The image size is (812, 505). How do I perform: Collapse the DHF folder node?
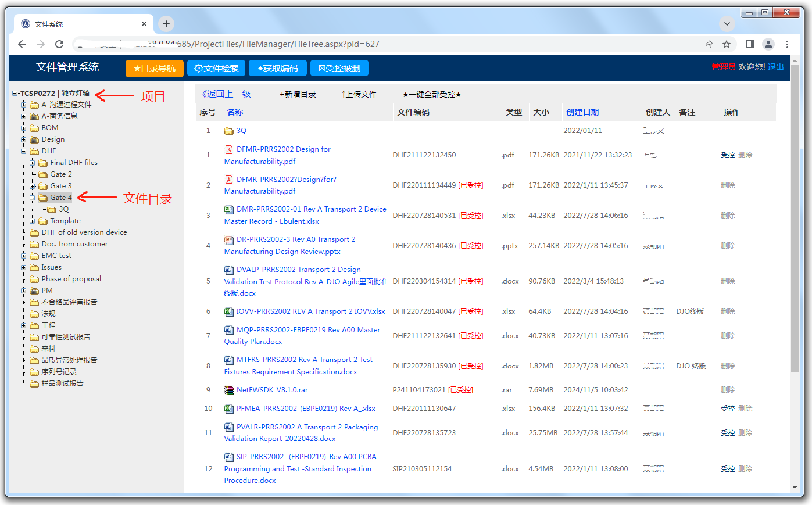tap(24, 151)
